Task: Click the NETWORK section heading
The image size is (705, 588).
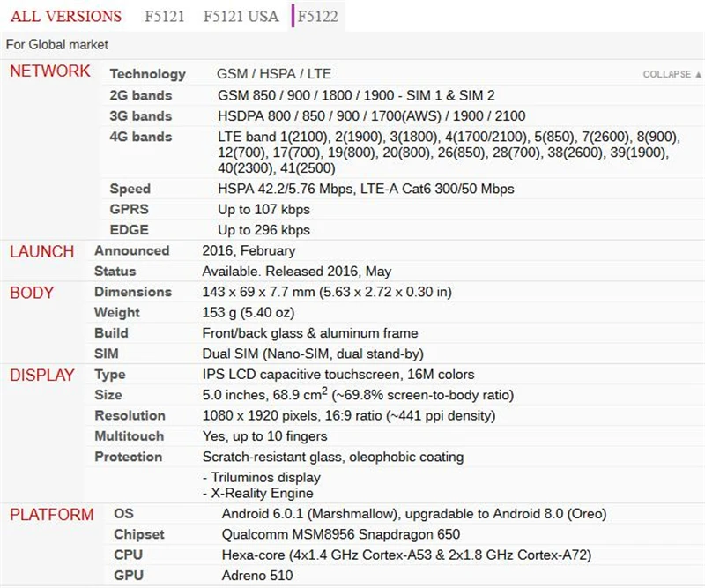Action: (x=50, y=71)
